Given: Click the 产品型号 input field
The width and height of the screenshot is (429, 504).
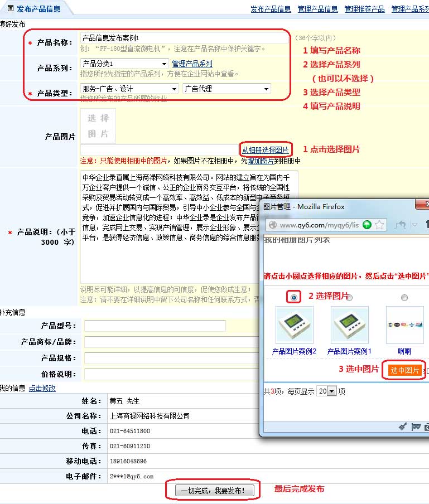Looking at the screenshot, I should point(155,326).
